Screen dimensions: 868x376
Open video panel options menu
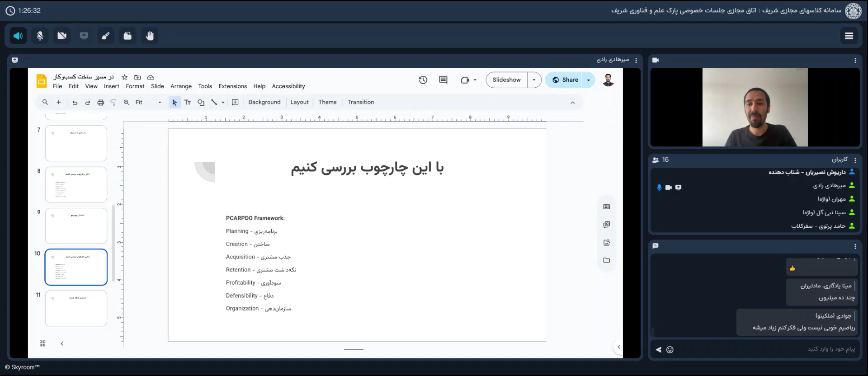point(855,60)
